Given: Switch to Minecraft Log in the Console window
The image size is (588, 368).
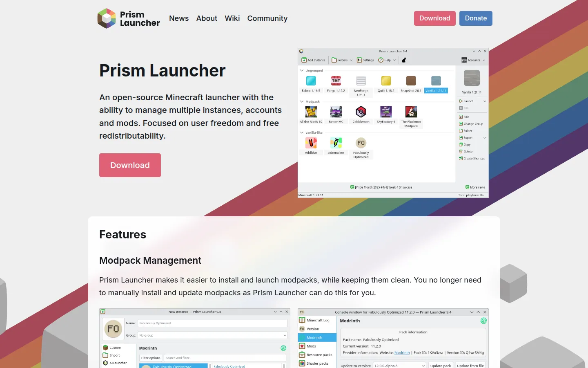Looking at the screenshot, I should (317, 320).
